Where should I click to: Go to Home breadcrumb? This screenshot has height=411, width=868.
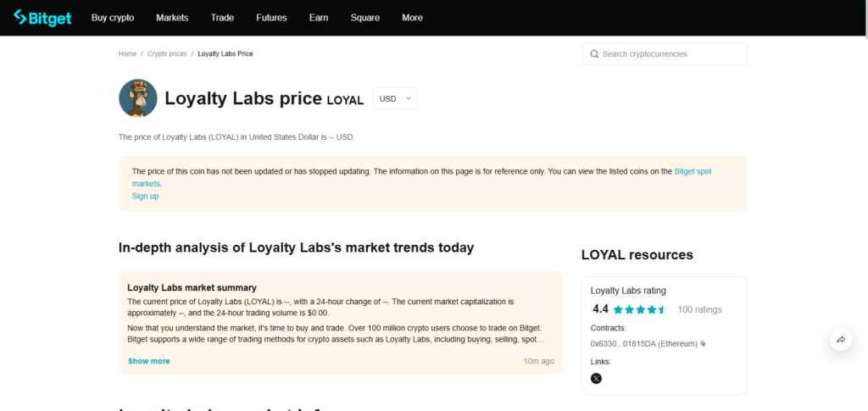coord(127,54)
